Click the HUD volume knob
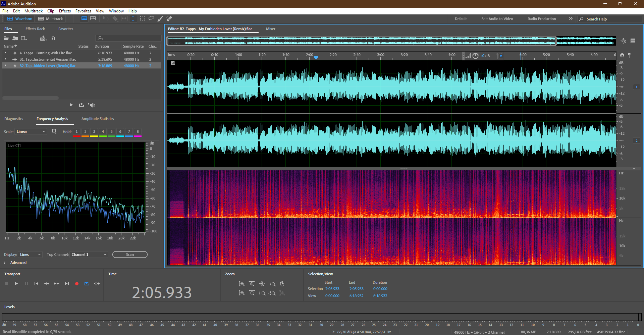The width and height of the screenshot is (644, 335). click(x=475, y=56)
